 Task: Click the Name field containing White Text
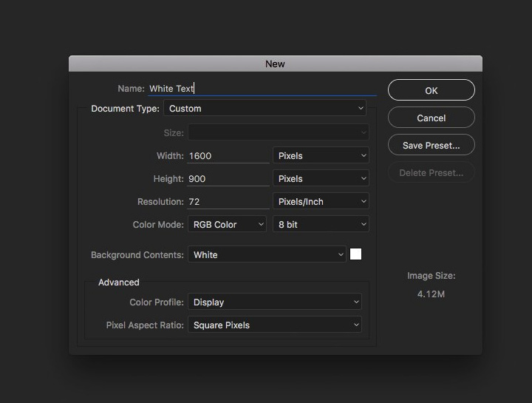[262, 89]
